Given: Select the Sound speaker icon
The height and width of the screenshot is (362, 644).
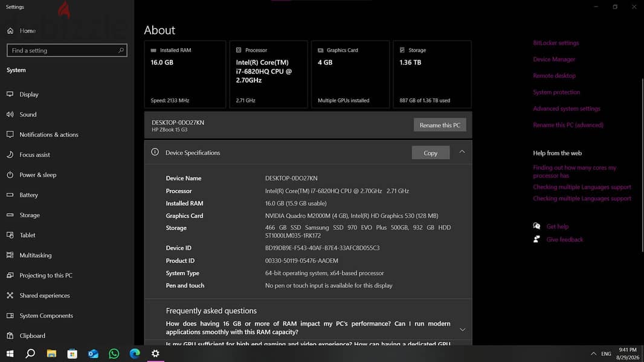Looking at the screenshot, I should 10,115.
